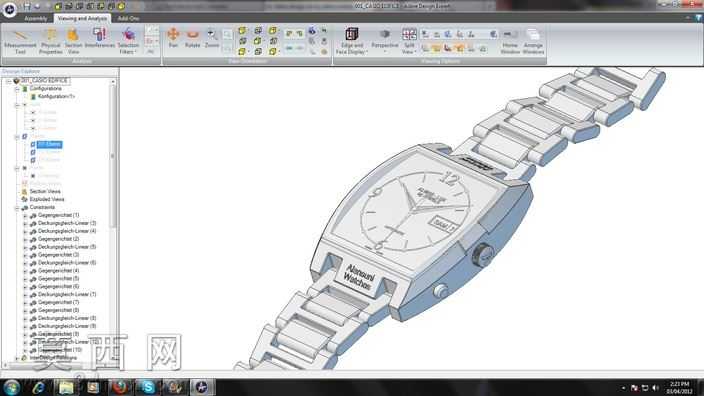Screen dimensions: 704x396
Task: Click top-middle view orientation cube icon
Action: coord(258,31)
